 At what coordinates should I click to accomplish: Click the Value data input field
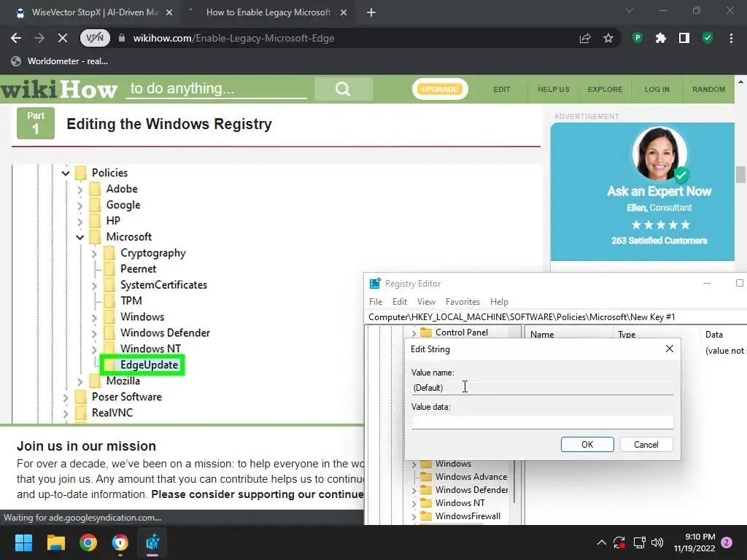(542, 422)
